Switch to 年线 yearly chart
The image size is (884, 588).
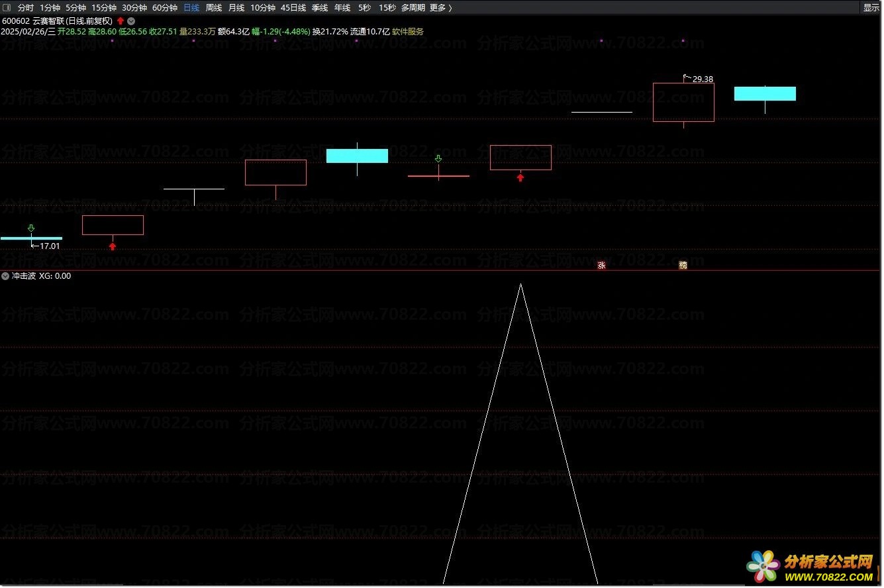pos(342,8)
